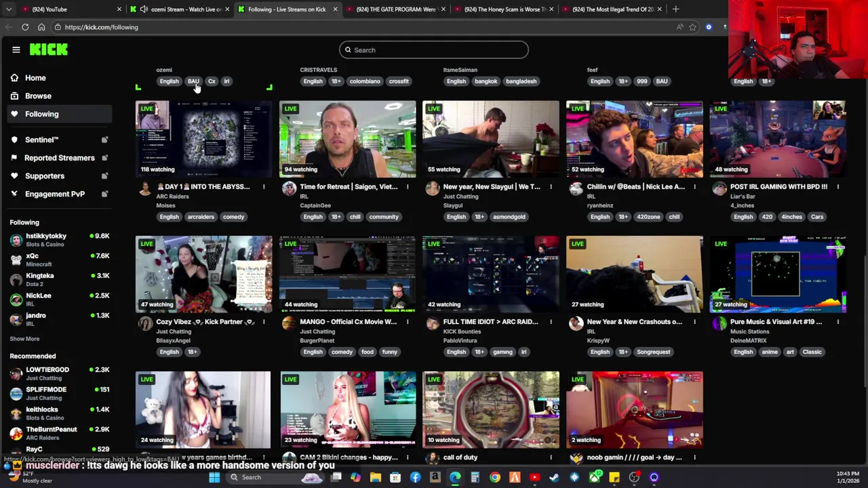
Task: Open Google Chrome from taskbar
Action: pos(495,478)
